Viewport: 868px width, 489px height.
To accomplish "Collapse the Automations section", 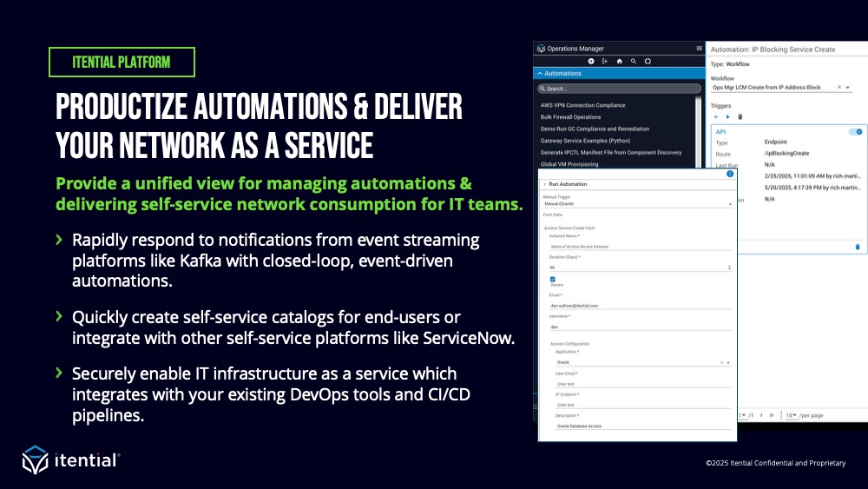I will click(540, 73).
